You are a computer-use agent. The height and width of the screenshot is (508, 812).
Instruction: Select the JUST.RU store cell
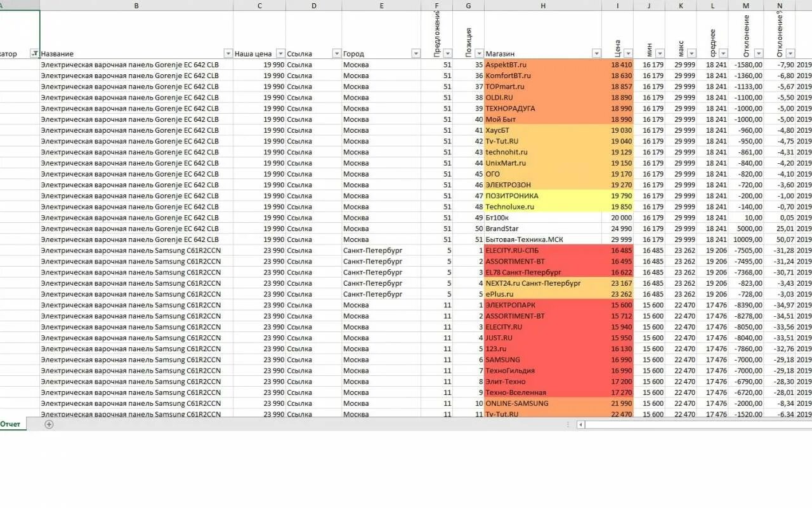(x=543, y=338)
